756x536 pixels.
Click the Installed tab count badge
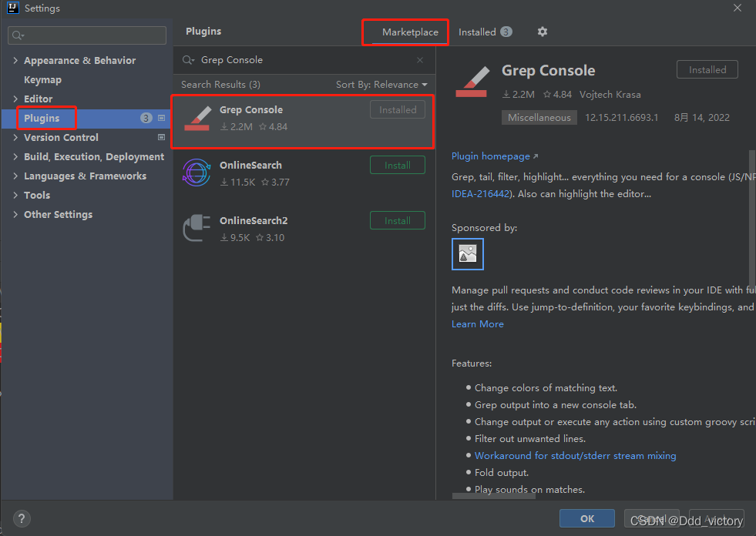pyautogui.click(x=506, y=32)
